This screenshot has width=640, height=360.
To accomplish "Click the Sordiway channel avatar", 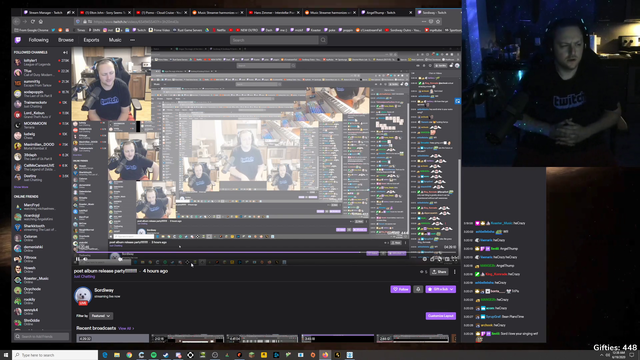I will coord(83,296).
